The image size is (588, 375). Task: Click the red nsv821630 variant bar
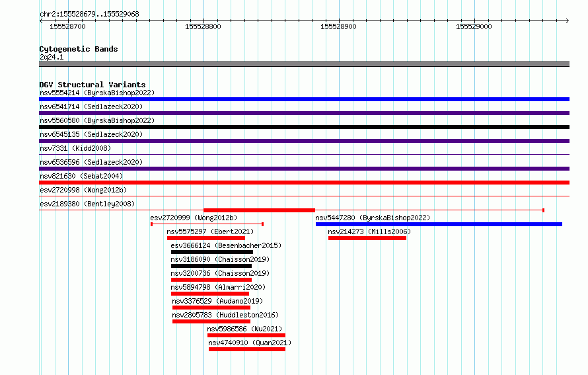pos(304,183)
